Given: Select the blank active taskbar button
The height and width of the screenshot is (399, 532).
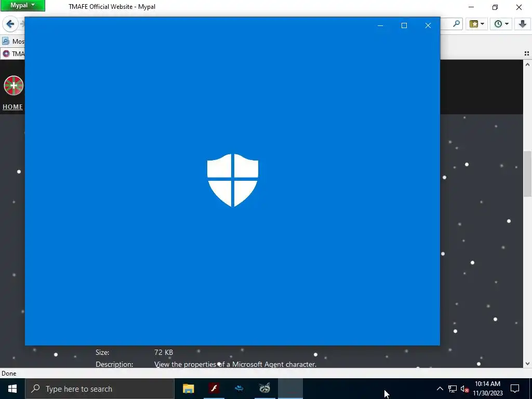Looking at the screenshot, I should click(290, 389).
